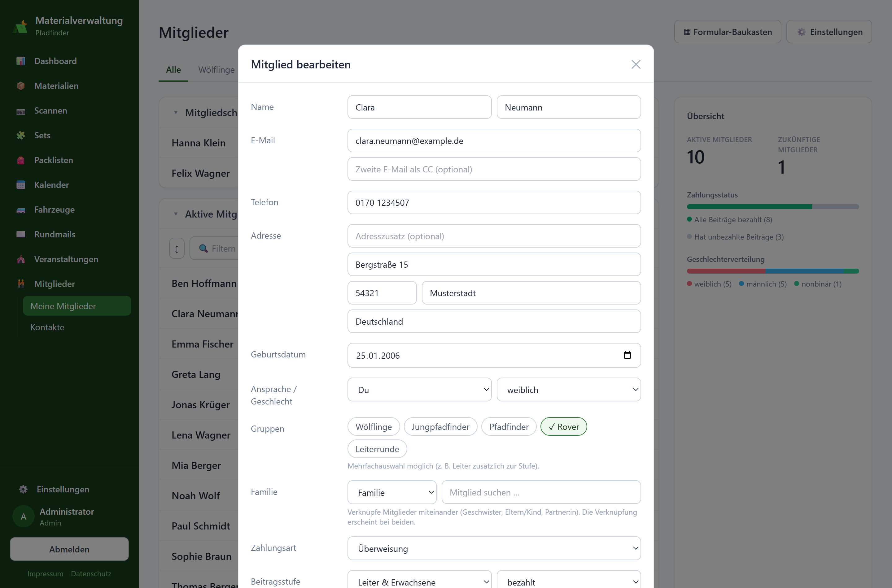Viewport: 892px width, 588px height.
Task: Open the Geschlecht dropdown showing weiblich
Action: pos(569,390)
